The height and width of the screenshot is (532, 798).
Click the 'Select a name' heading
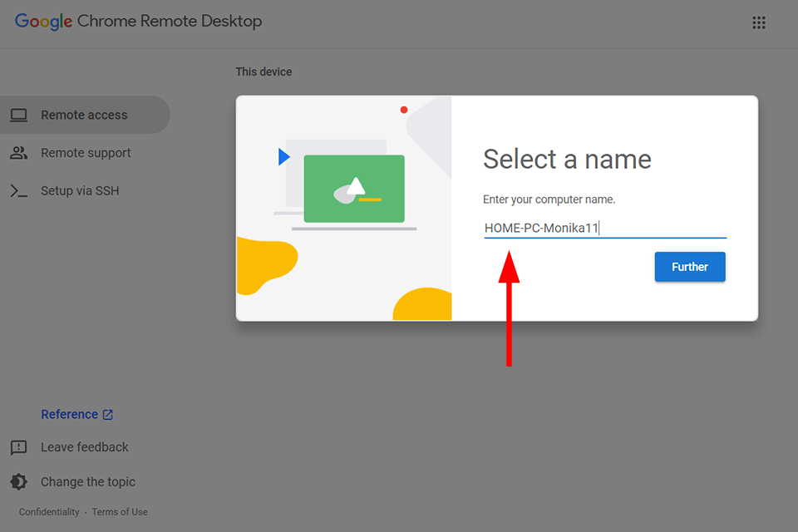pyautogui.click(x=567, y=160)
